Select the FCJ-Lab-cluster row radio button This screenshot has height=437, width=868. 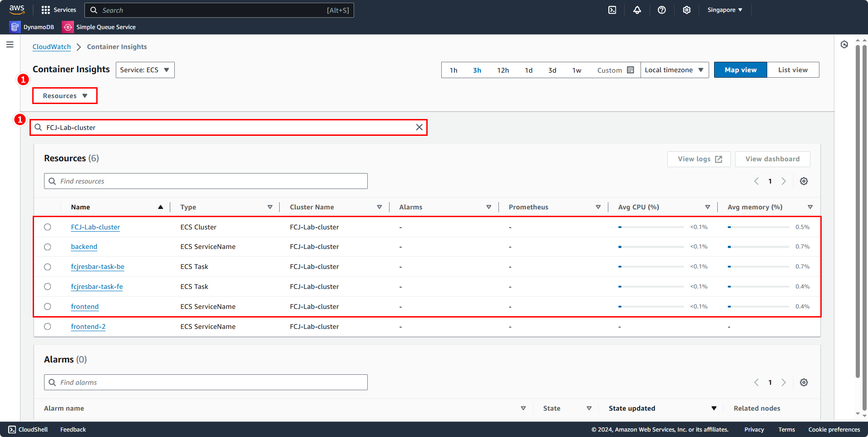[x=48, y=227]
